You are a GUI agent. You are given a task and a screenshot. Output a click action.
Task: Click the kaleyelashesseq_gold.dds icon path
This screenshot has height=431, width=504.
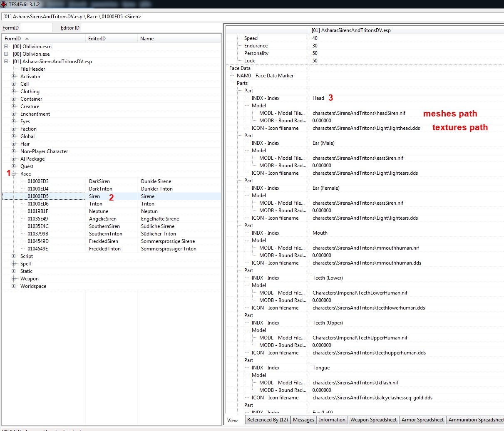pyautogui.click(x=372, y=398)
